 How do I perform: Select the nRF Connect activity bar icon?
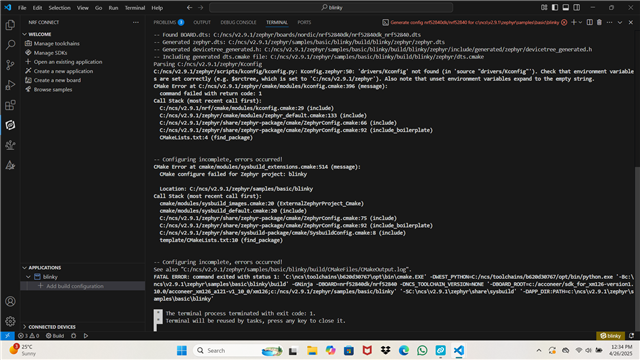(x=10, y=125)
